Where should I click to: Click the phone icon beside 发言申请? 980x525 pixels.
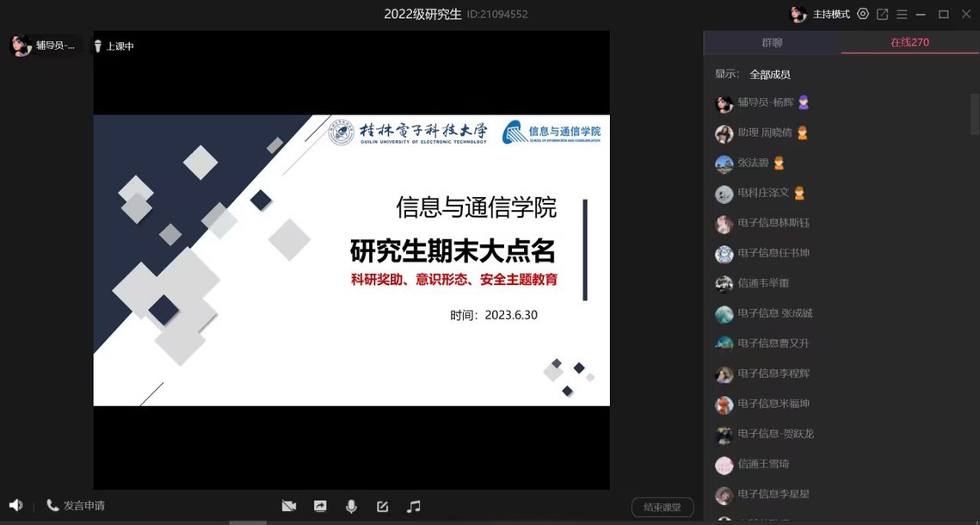53,505
